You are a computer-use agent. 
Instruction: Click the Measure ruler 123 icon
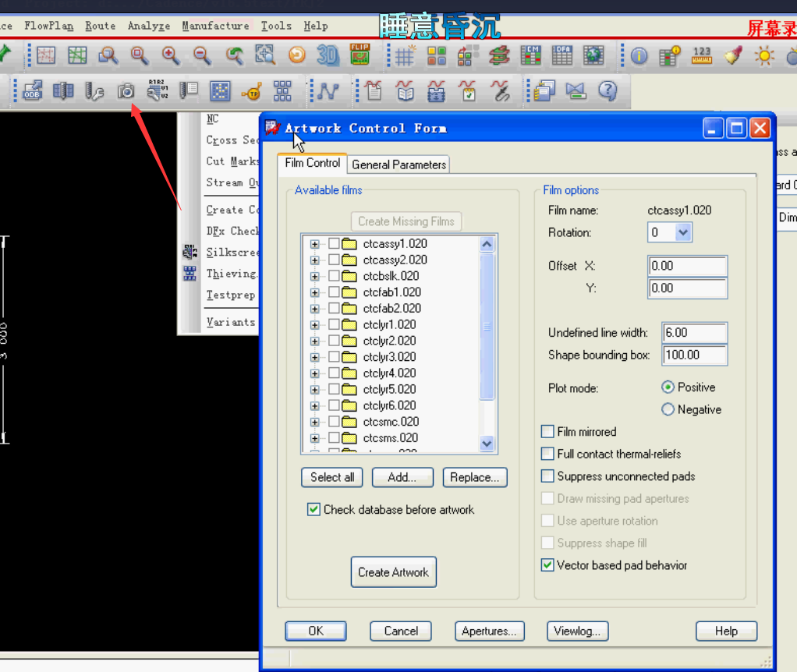click(x=702, y=55)
